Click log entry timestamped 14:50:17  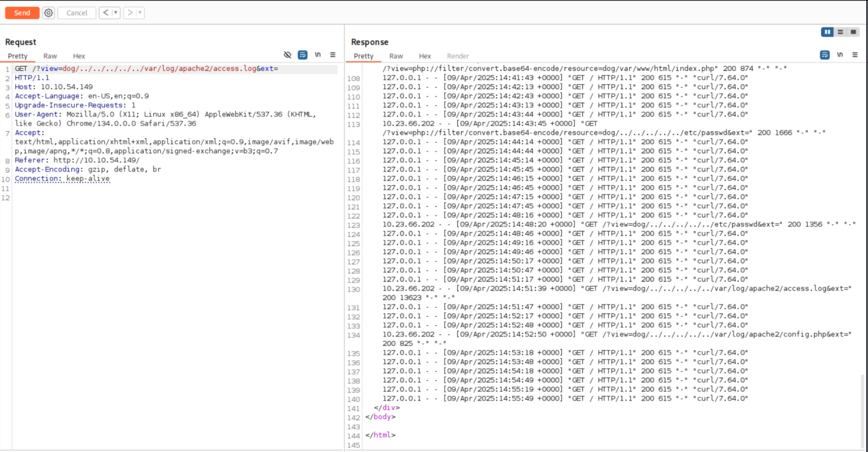click(565, 261)
